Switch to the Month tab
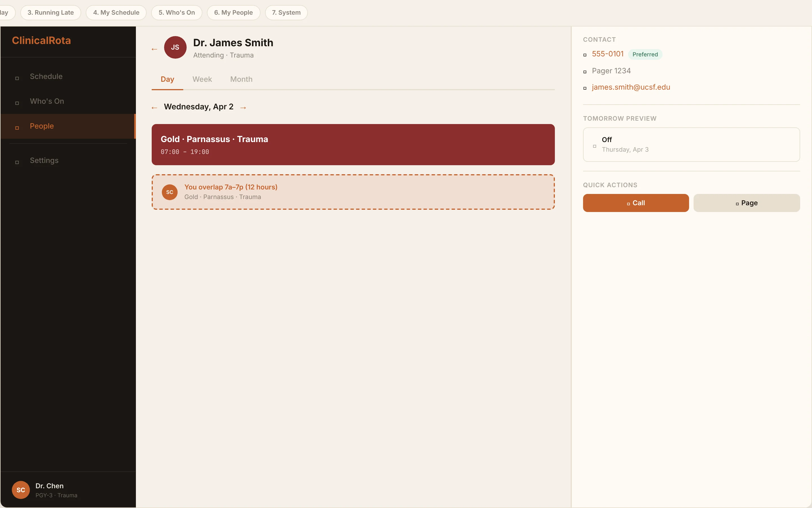The width and height of the screenshot is (812, 508). tap(241, 79)
